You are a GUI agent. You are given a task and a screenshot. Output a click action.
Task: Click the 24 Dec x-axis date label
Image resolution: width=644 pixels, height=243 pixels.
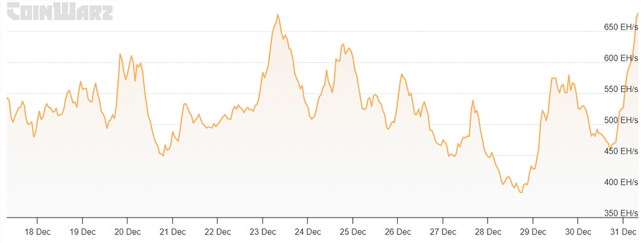308,232
